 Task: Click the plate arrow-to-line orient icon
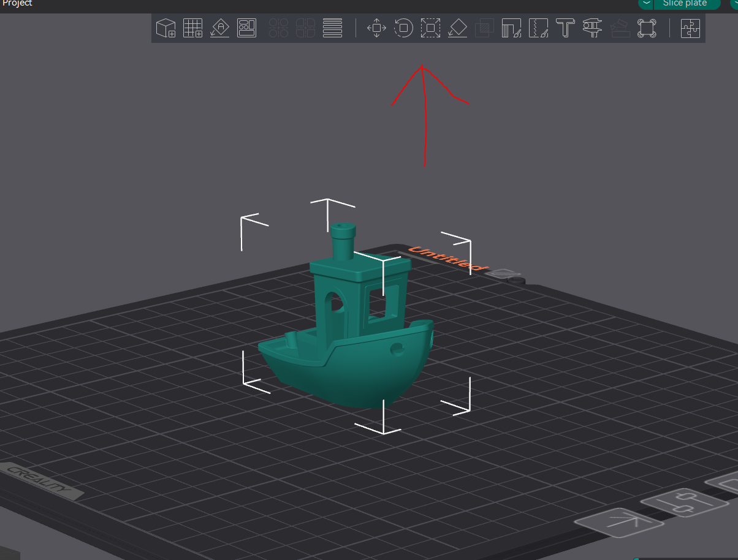619,523
